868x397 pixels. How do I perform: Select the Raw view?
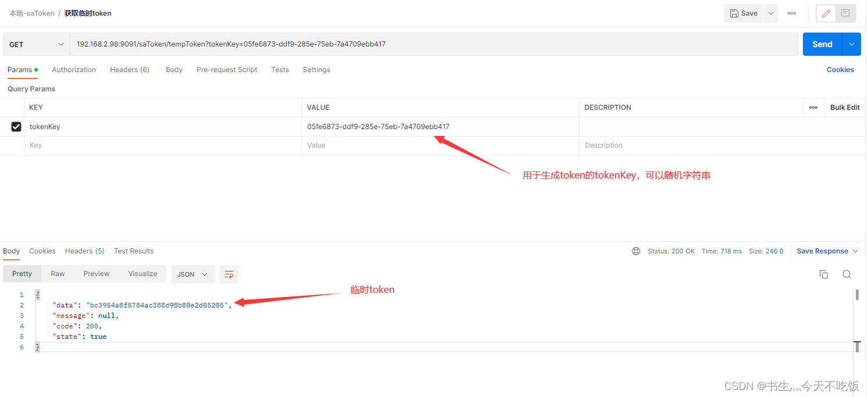[58, 274]
